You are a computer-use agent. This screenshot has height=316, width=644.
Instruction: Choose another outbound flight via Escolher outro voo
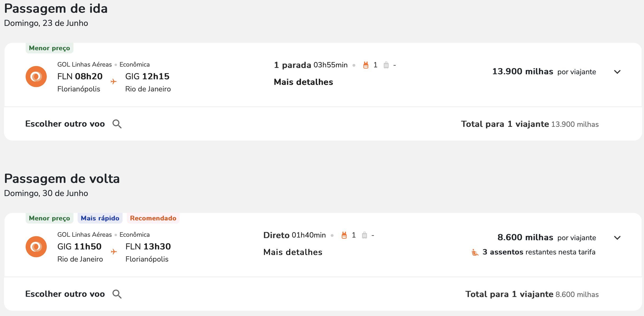(x=65, y=124)
